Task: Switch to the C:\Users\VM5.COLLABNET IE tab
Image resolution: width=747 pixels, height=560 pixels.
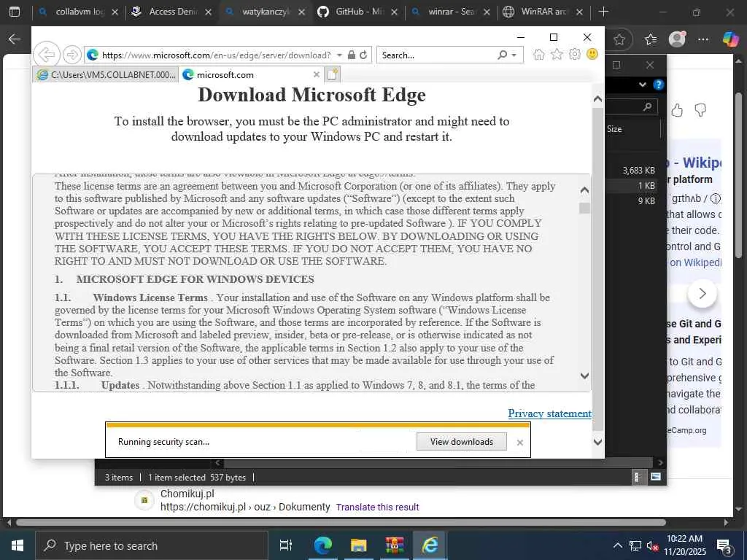Action: pos(107,75)
